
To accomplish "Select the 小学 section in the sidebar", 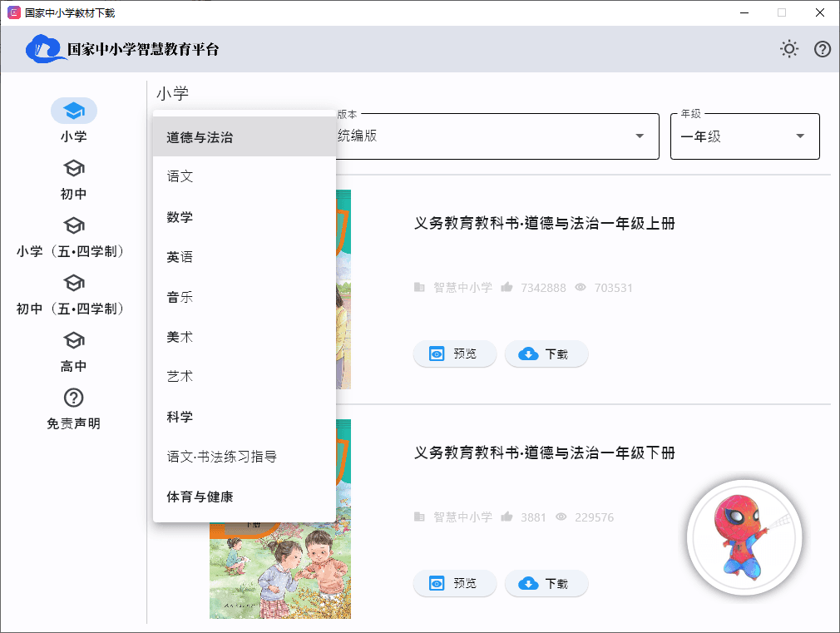I will pyautogui.click(x=74, y=120).
